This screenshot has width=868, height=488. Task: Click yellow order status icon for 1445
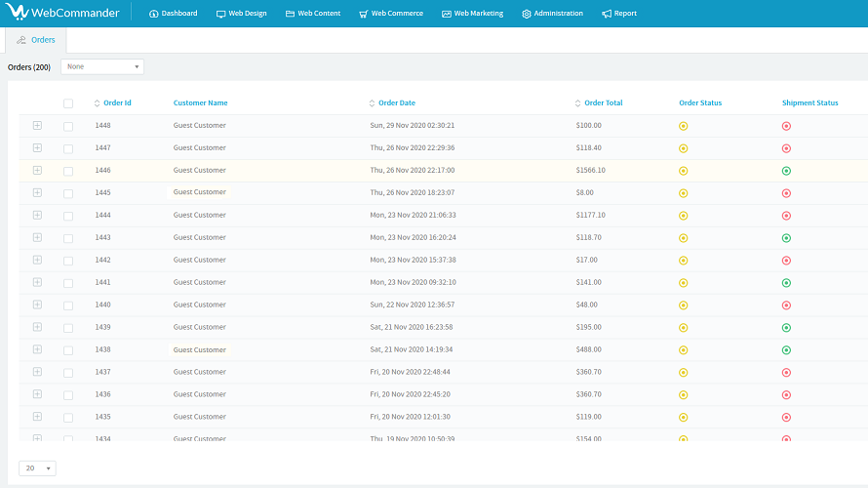(683, 193)
